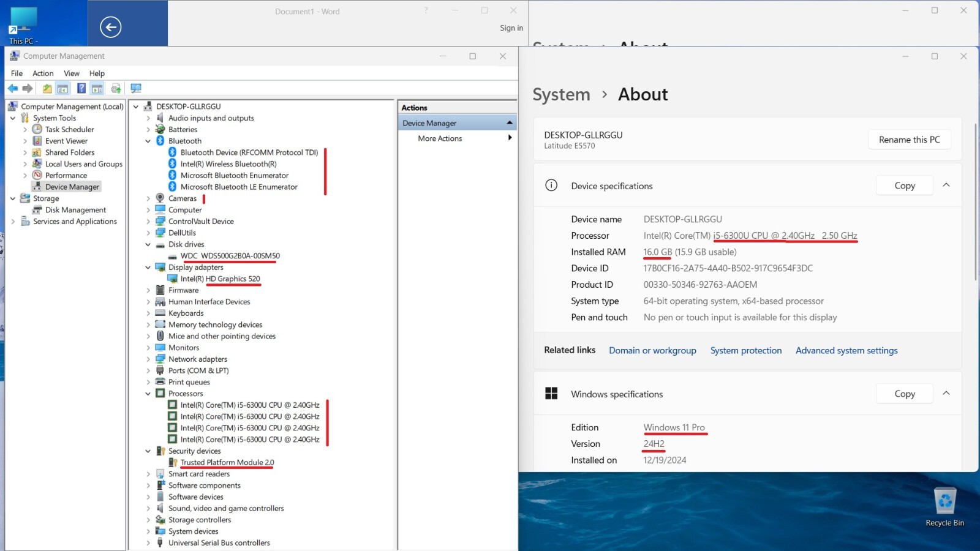Select the Device Manager tree item

[x=72, y=187]
